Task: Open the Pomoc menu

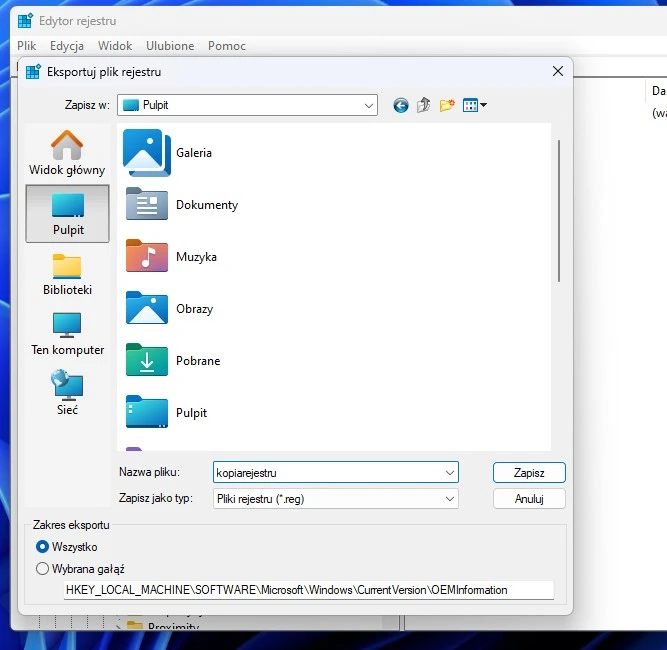Action: [227, 46]
